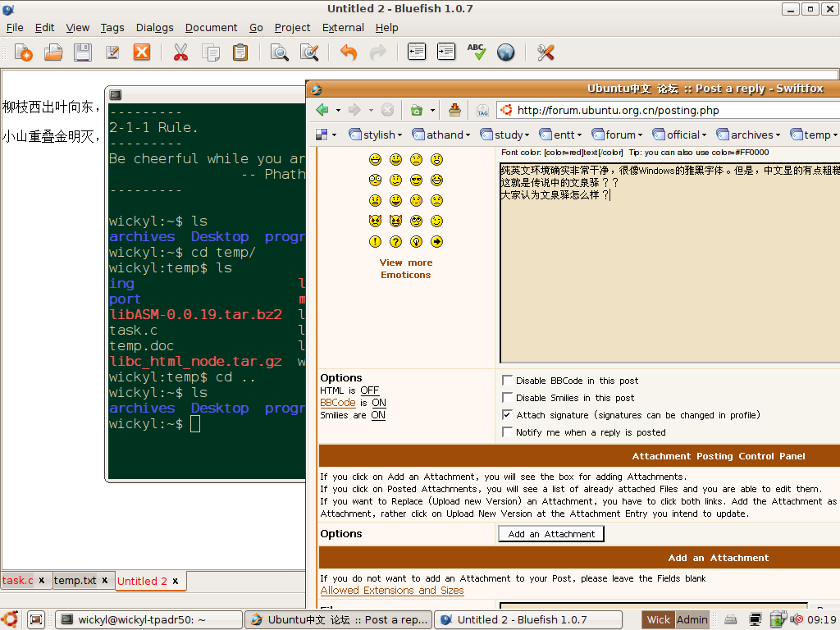Switch to the temp.txt document tab
The width and height of the screenshot is (840, 630).
tap(75, 580)
